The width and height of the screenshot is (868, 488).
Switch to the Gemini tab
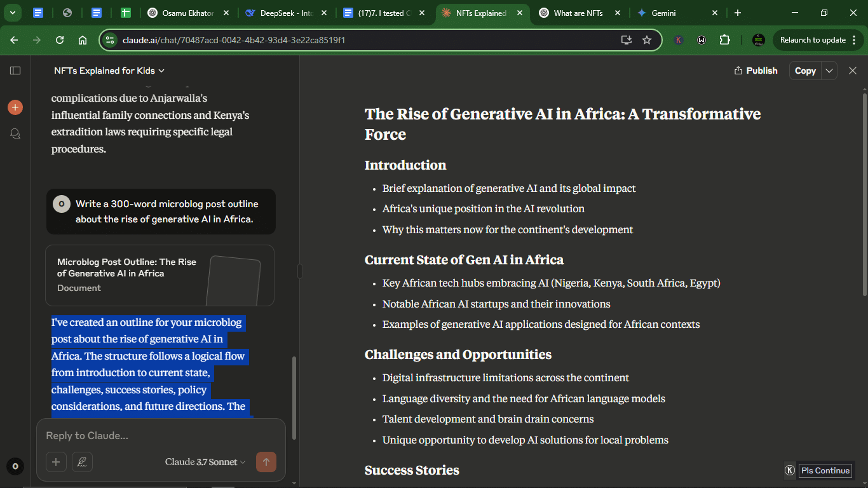[677, 13]
